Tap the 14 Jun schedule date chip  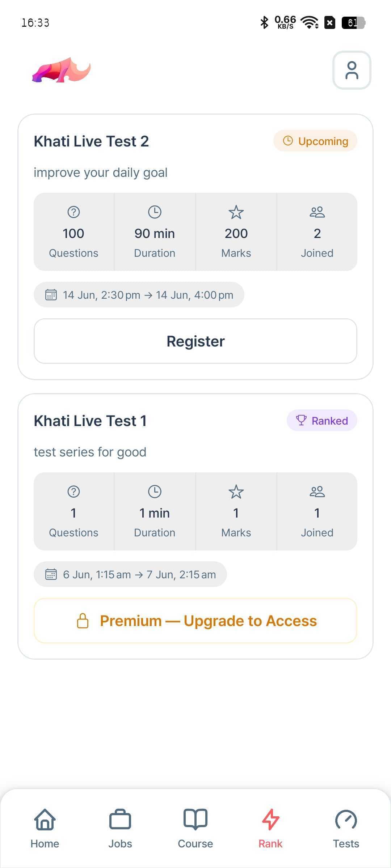coord(139,295)
